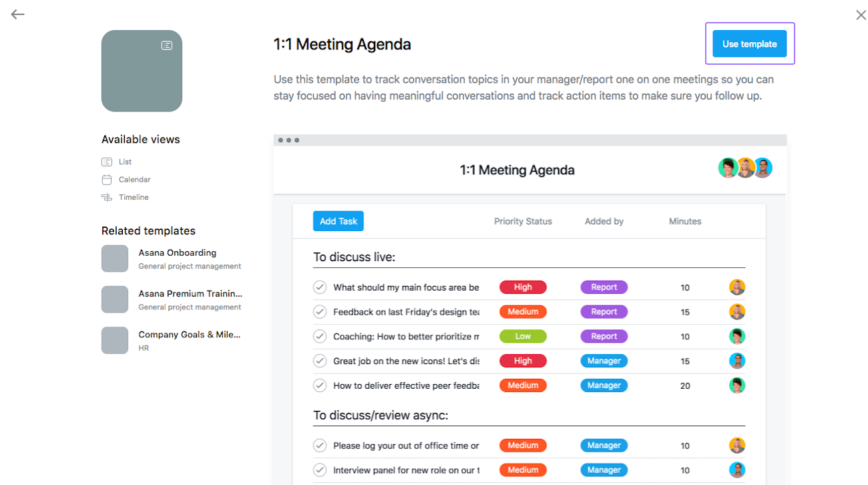Mark 'What should my main focus area be' complete

[319, 287]
